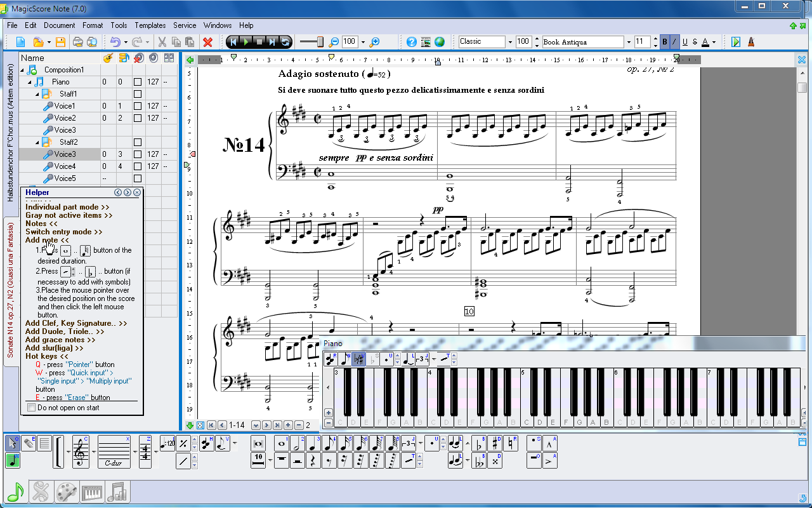Select the Eraser tool next to the pointer
This screenshot has height=508, width=812.
pyautogui.click(x=29, y=443)
